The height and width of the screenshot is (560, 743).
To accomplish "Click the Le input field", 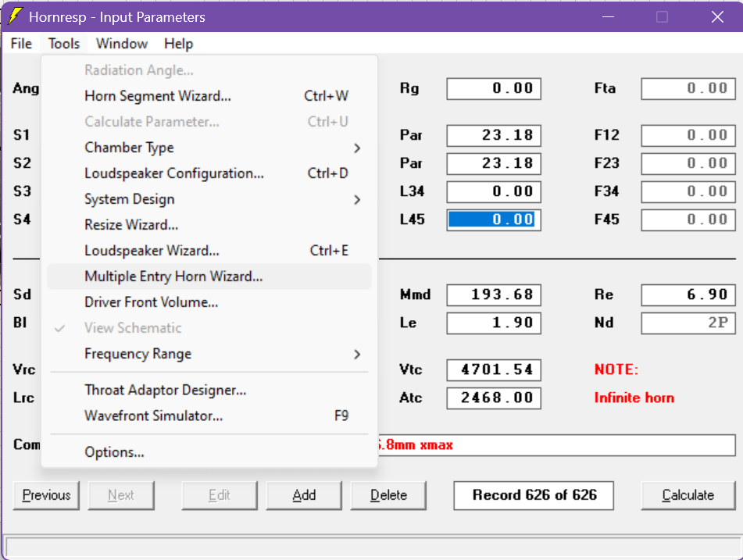I will 494,323.
